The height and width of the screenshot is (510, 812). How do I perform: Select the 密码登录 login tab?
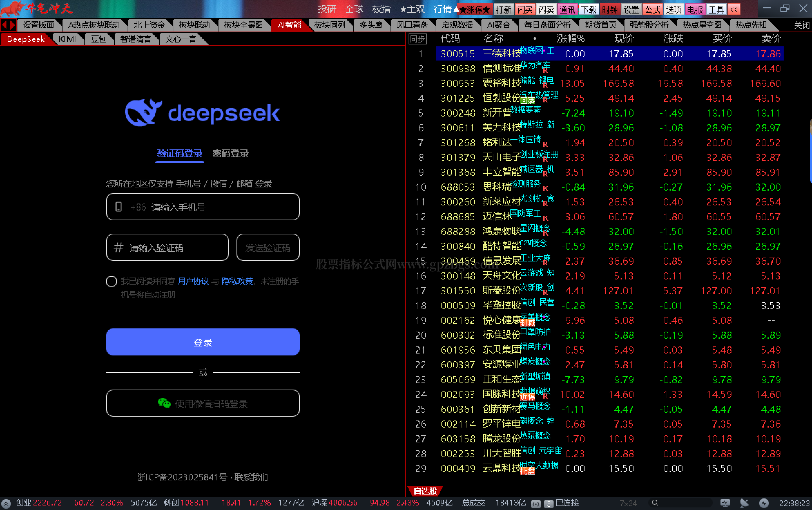tap(231, 153)
